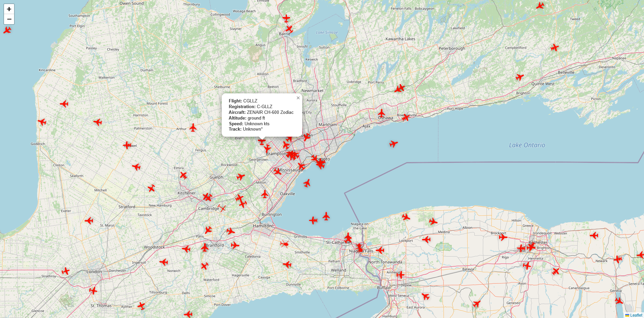Select the aircraft below the Milton label
Screen dimensions: 644x318
click(265, 194)
